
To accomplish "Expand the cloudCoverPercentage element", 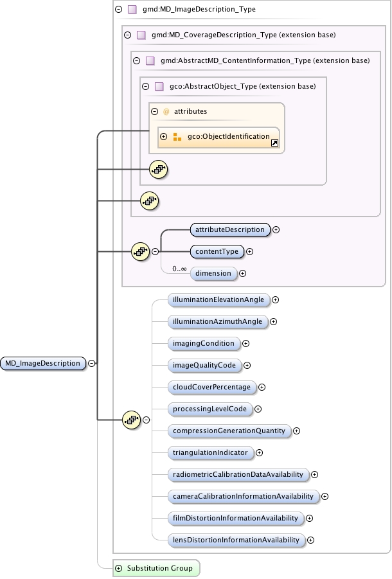I will point(262,387).
